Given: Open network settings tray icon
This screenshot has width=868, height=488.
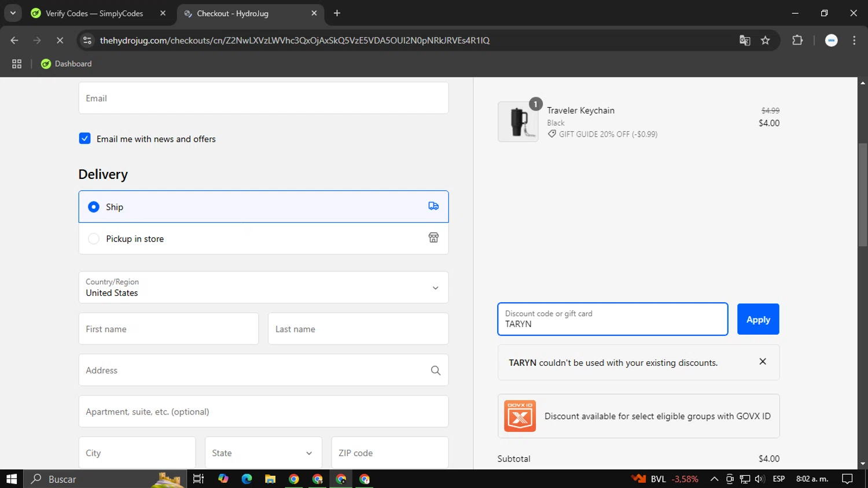Looking at the screenshot, I should (745, 479).
